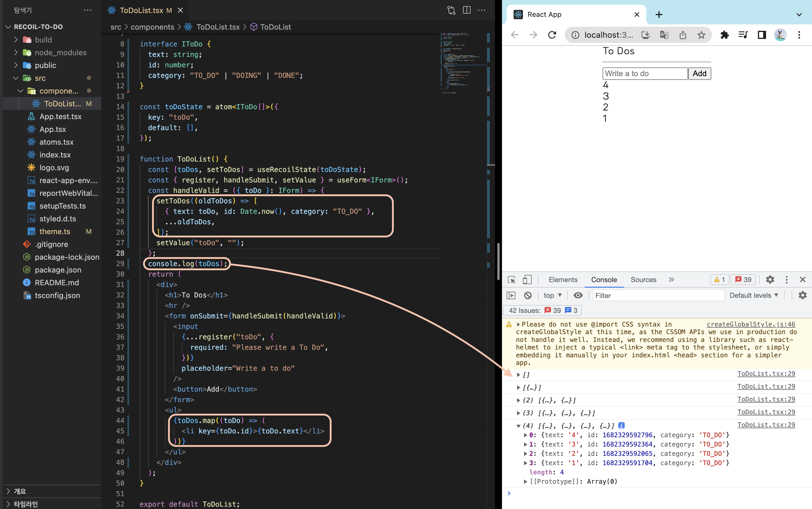812x509 pixels.
Task: Click the split editor right icon
Action: pos(466,10)
